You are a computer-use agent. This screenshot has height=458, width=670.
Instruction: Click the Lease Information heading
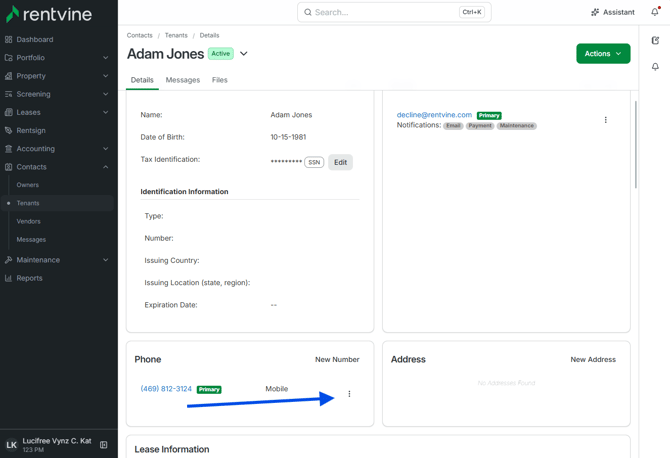click(172, 449)
